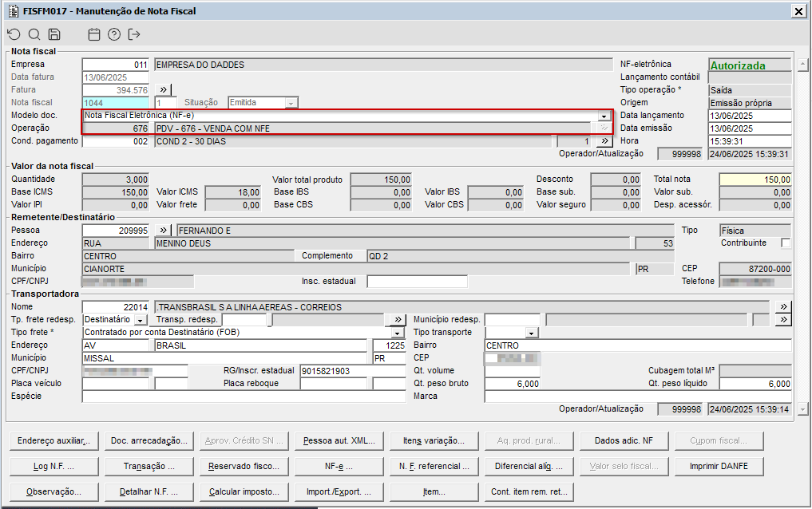
Task: Expand the Tp. frete redesp. dropdown
Action: 141,320
